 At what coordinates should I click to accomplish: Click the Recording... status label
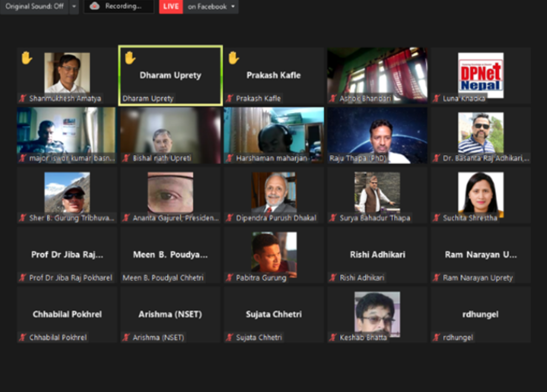point(123,6)
